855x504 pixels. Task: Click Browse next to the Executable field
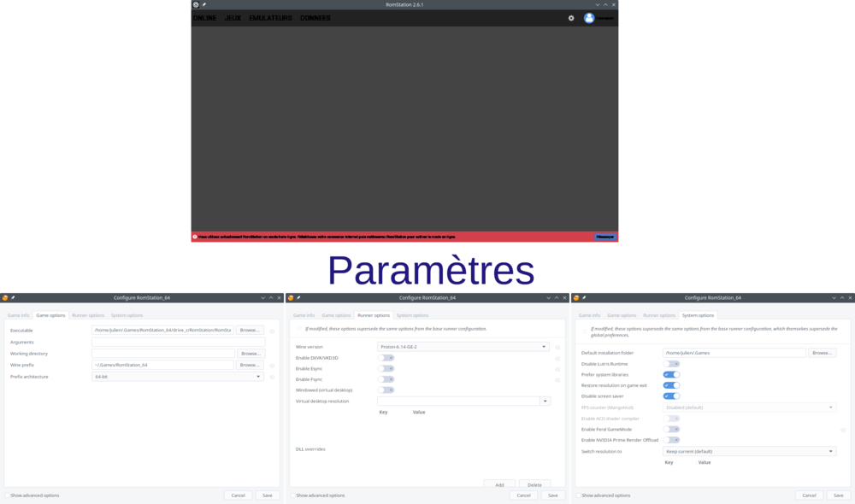(x=251, y=331)
